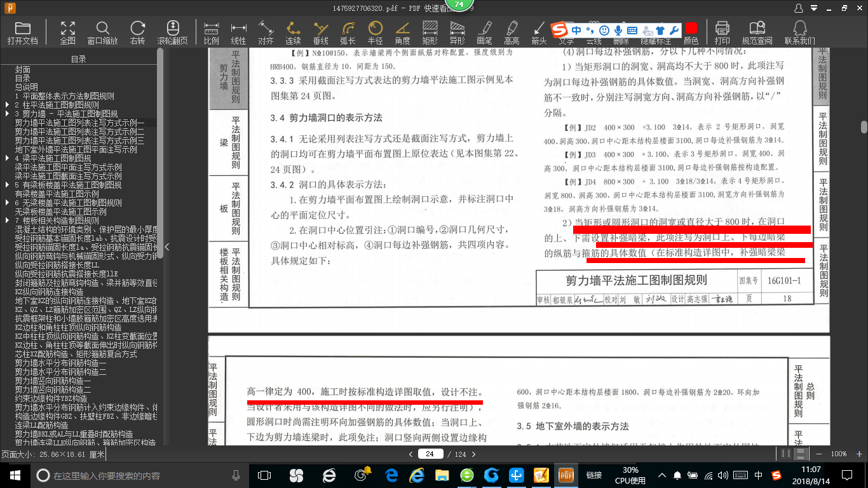The height and width of the screenshot is (488, 868).
Task: Open 剪力墙平法施工图列表注写方式示例三
Action: (x=80, y=140)
